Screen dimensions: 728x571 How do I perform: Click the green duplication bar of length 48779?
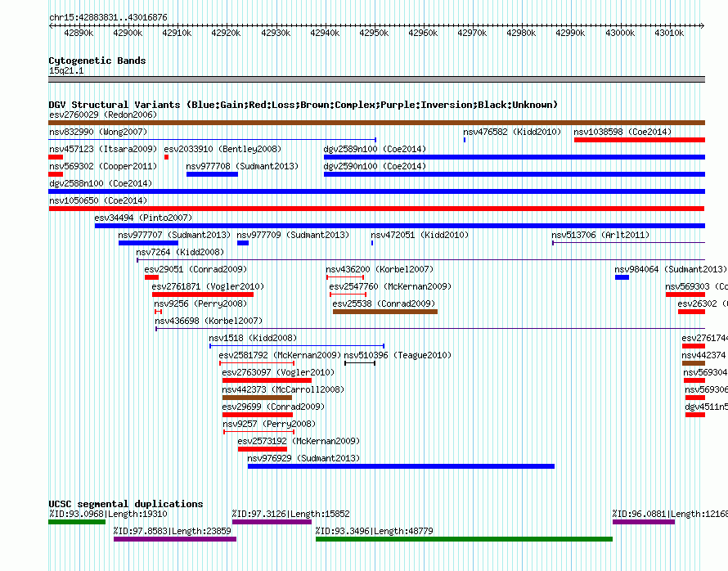tap(465, 539)
